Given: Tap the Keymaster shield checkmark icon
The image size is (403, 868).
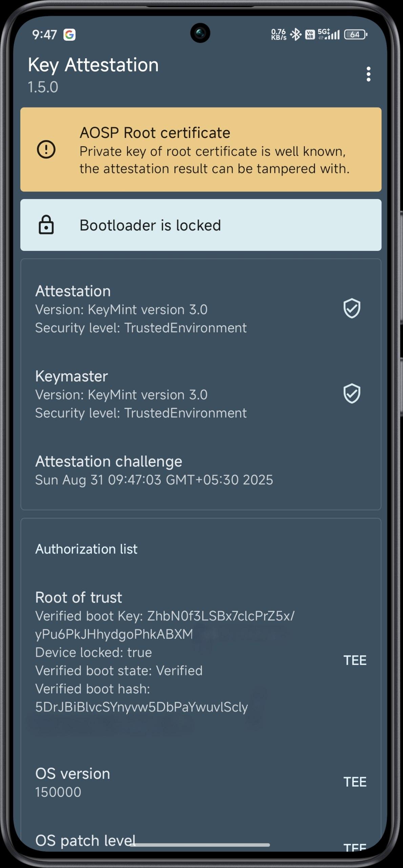Looking at the screenshot, I should click(352, 394).
